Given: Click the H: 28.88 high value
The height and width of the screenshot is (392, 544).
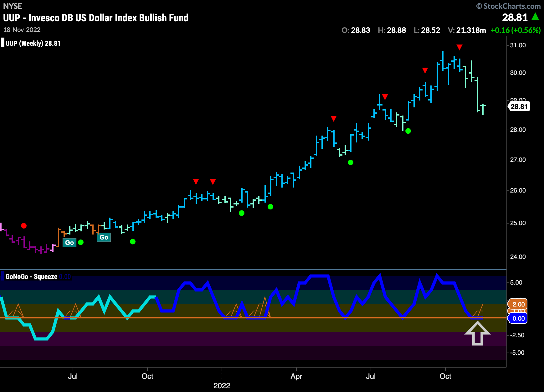Looking at the screenshot, I should [392, 30].
